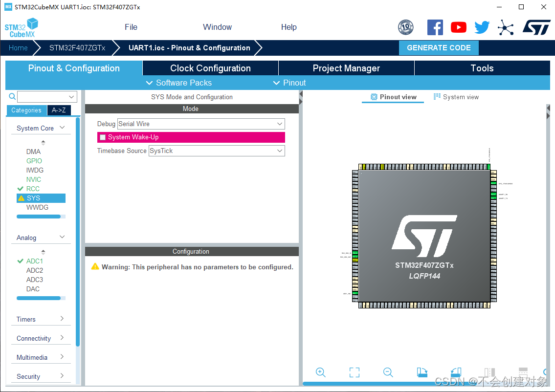Click the search magnifier beside the filter box
Image resolution: width=555 pixels, height=392 pixels.
[x=12, y=96]
